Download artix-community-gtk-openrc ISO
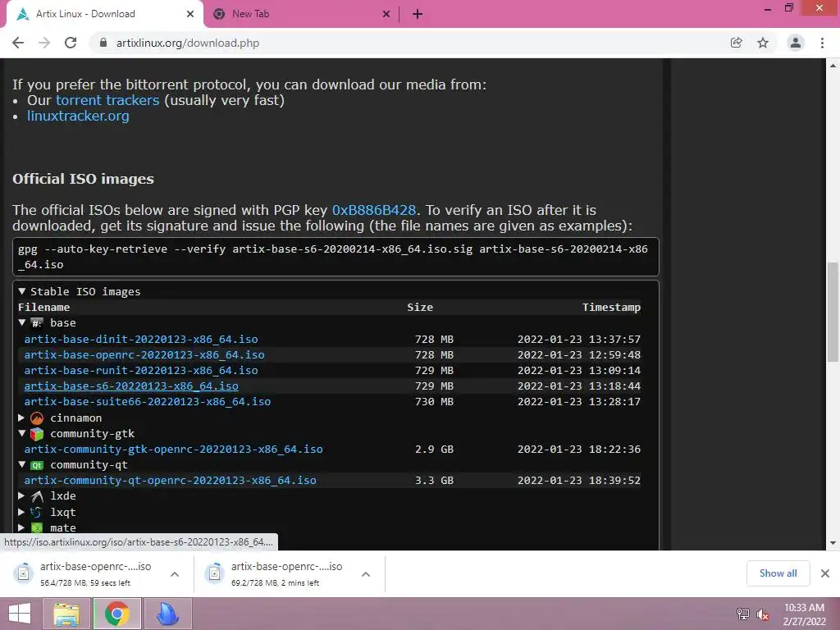Image resolution: width=840 pixels, height=630 pixels. (x=174, y=449)
